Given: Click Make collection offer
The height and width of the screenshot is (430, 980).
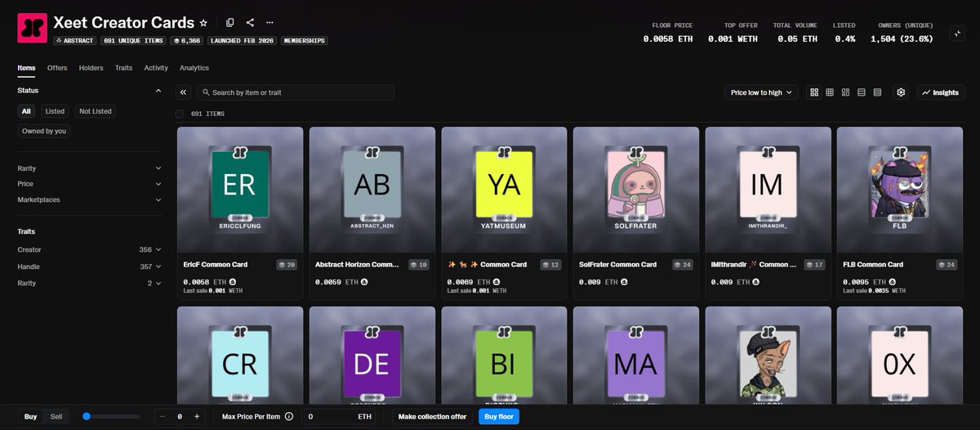Looking at the screenshot, I should click(x=432, y=416).
